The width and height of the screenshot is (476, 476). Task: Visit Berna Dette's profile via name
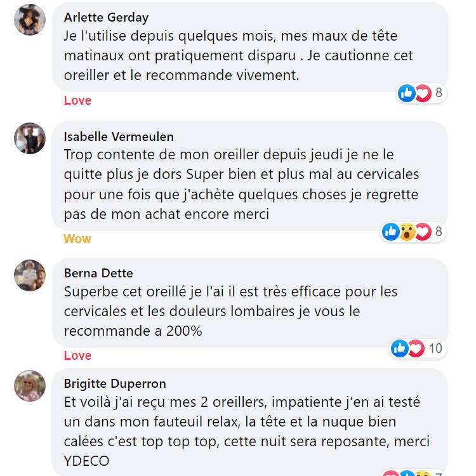[98, 274]
